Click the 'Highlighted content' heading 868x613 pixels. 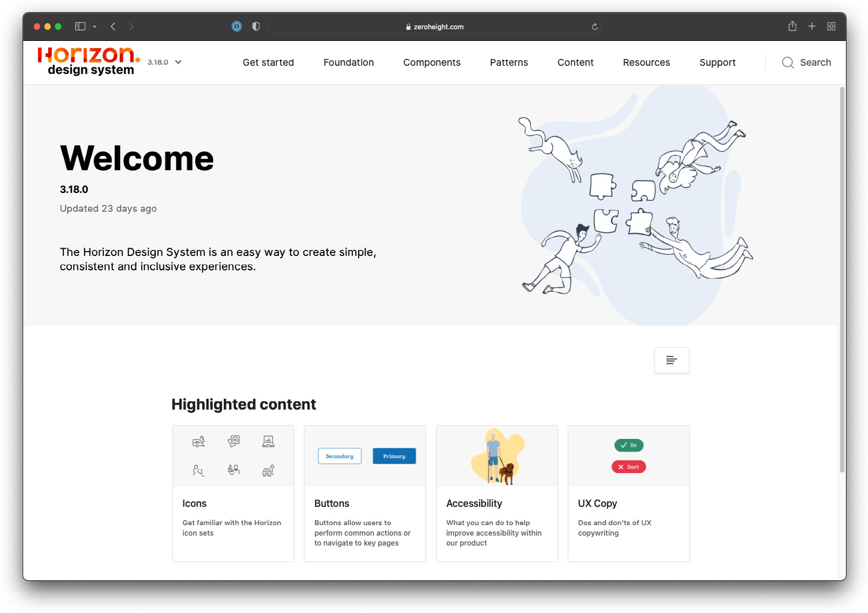(244, 405)
